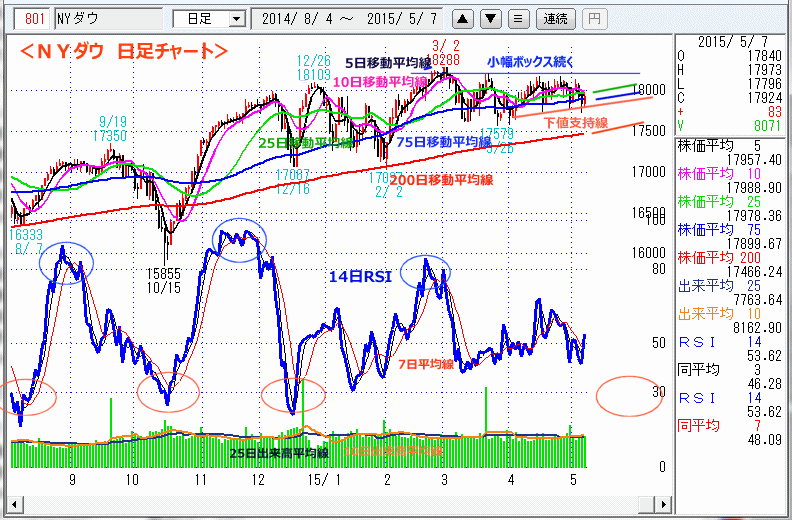Click the up triangle button

pyautogui.click(x=462, y=19)
